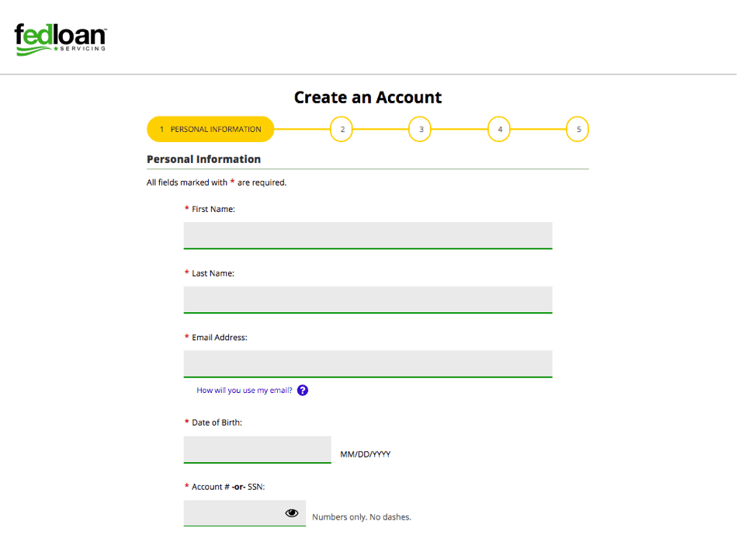756x535 pixels.
Task: Click the red asterisk beside First Name
Action: tap(186, 208)
